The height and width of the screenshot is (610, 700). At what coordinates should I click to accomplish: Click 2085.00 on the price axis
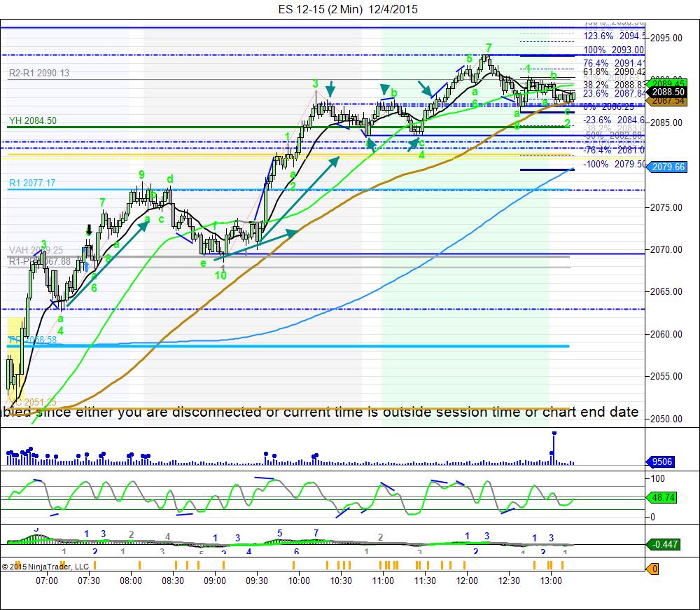666,123
